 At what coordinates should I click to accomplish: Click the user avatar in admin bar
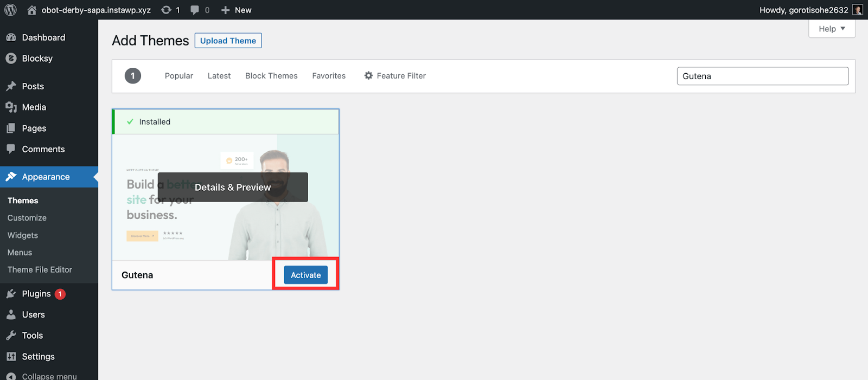tap(857, 10)
